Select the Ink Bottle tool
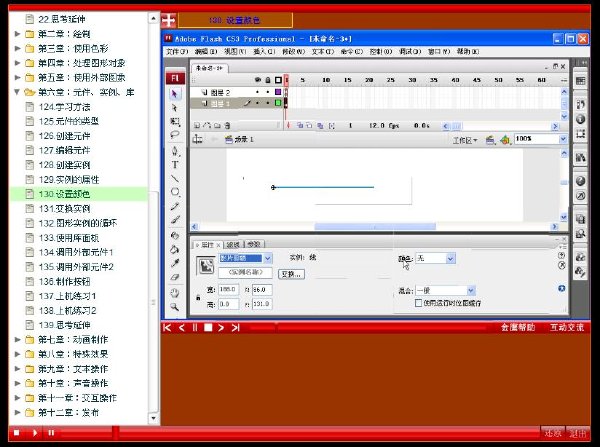The image size is (600, 447). click(175, 235)
